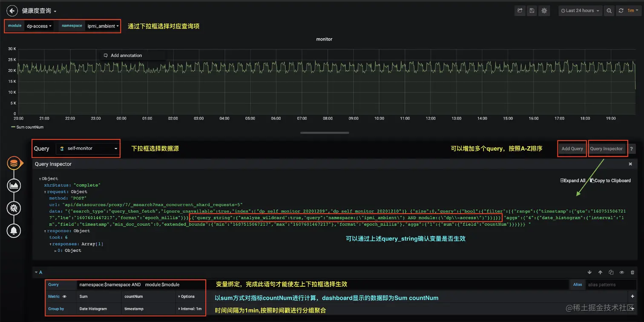Open the share dashboard icon

pos(520,11)
